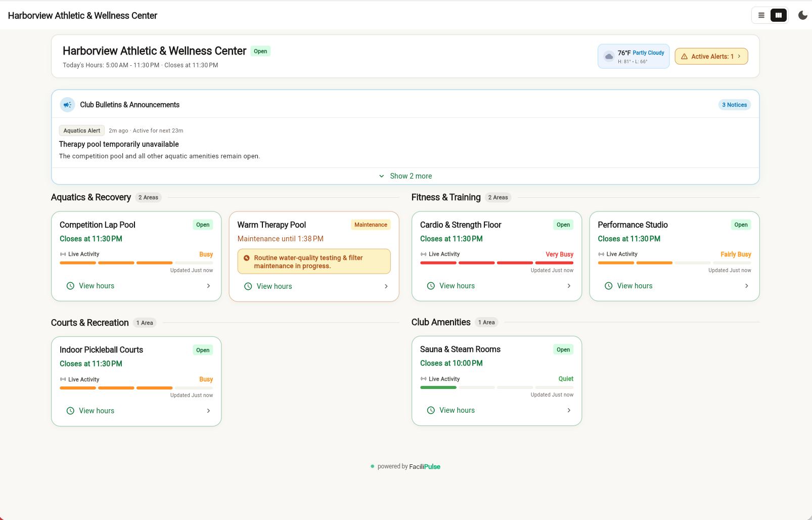Switch to column grid view layout
Image resolution: width=812 pixels, height=520 pixels.
779,15
